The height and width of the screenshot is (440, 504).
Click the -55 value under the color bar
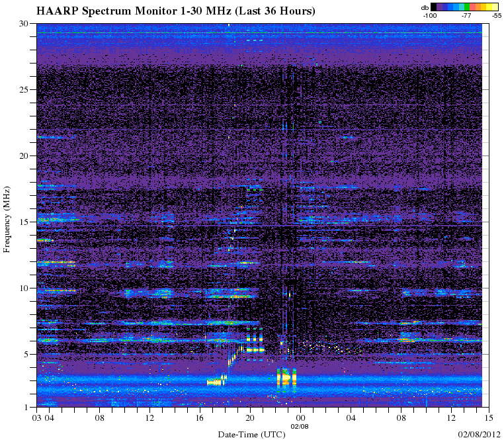(497, 15)
